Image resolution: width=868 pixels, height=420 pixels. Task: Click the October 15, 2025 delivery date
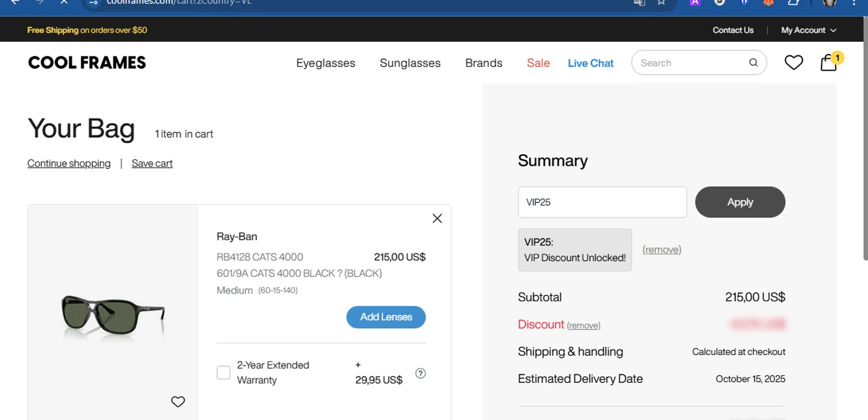click(x=751, y=379)
